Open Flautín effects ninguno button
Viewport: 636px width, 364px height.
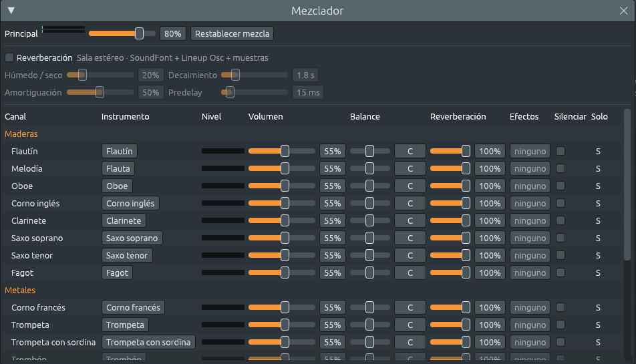click(530, 151)
